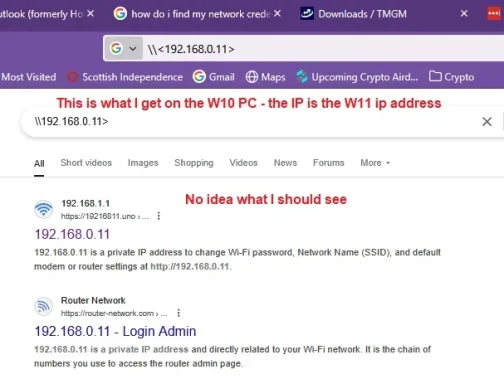Click the https://router-network.com result URL
This screenshot has width=504, height=384.
[114, 313]
